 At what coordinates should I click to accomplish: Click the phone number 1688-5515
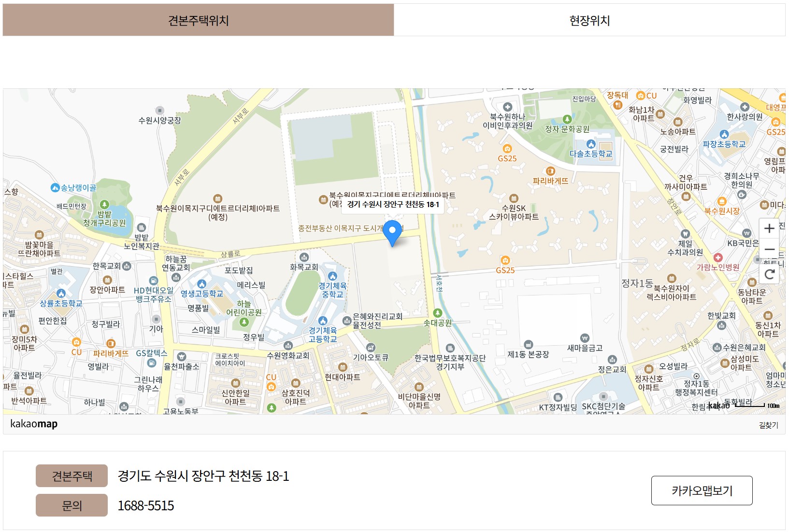[x=146, y=505]
